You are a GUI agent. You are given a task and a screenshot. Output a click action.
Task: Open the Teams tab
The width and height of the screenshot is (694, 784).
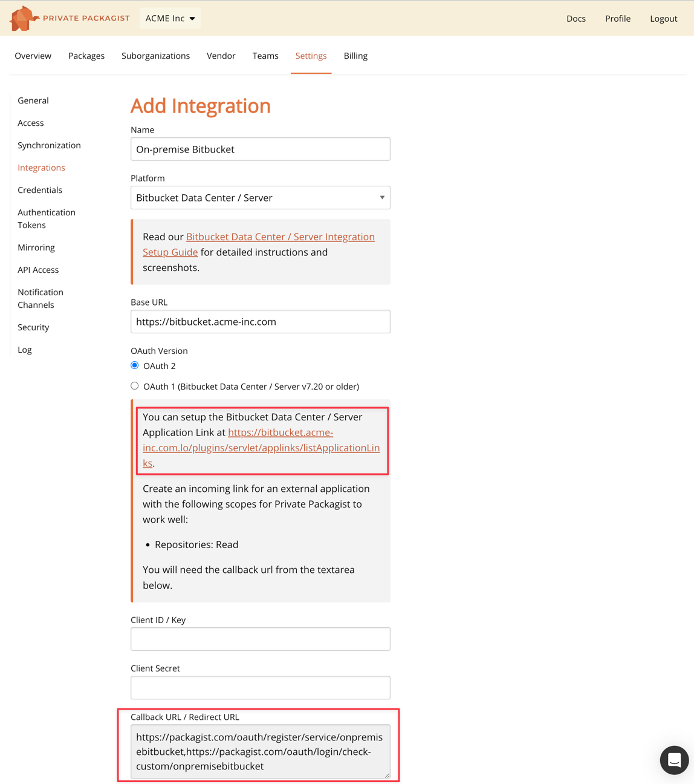tap(265, 56)
